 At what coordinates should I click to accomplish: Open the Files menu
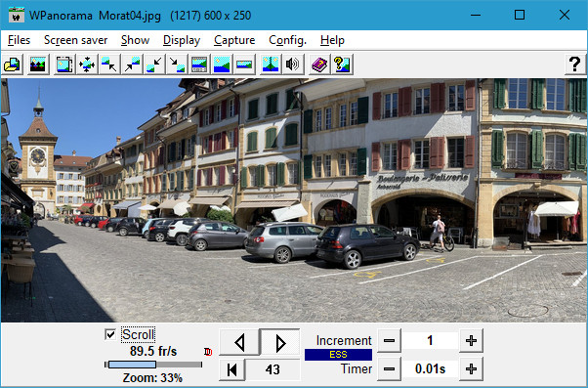click(19, 40)
